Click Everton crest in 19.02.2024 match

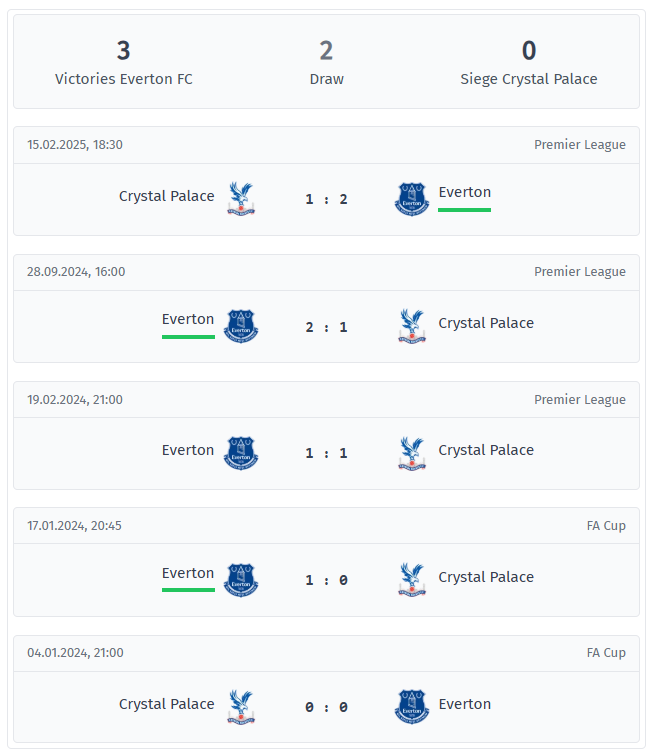[241, 453]
